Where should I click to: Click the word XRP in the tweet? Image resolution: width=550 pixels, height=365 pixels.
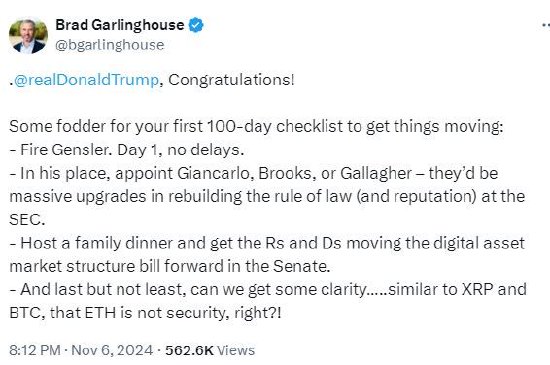coord(477,290)
